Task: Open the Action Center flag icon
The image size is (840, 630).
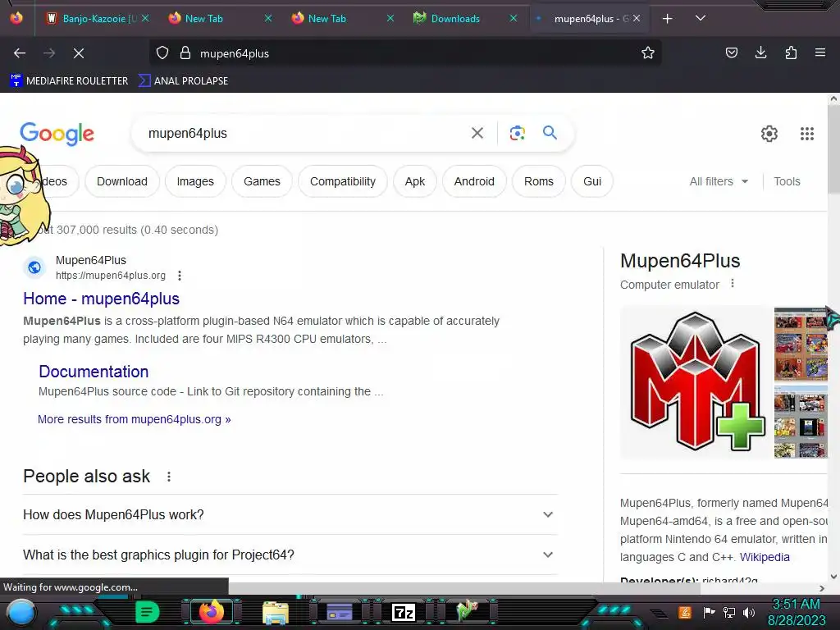Action: pos(709,612)
